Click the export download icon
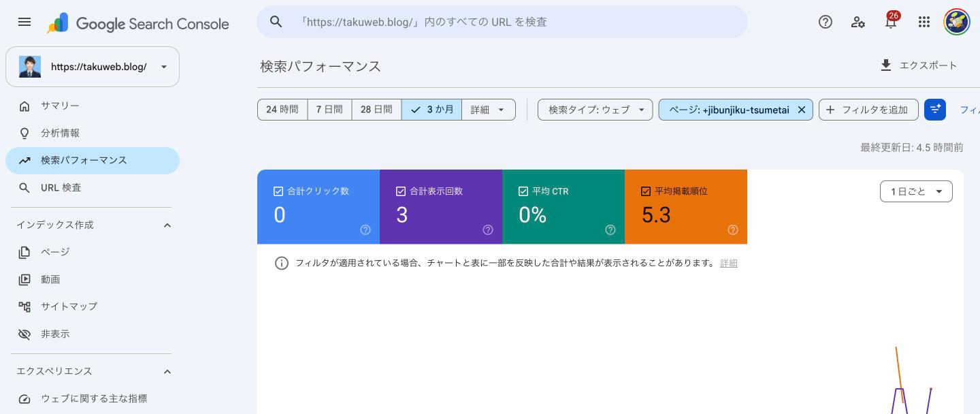Viewport: 980px width, 414px height. (885, 65)
